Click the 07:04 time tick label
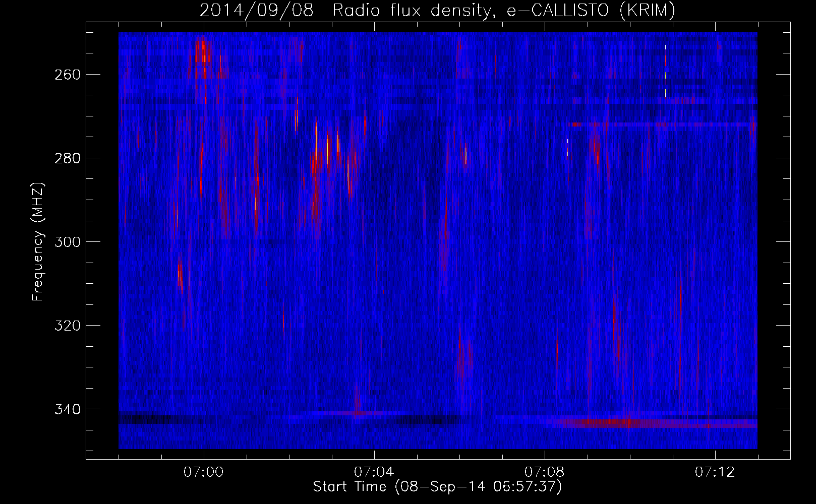Image resolution: width=816 pixels, height=504 pixels. (x=374, y=472)
